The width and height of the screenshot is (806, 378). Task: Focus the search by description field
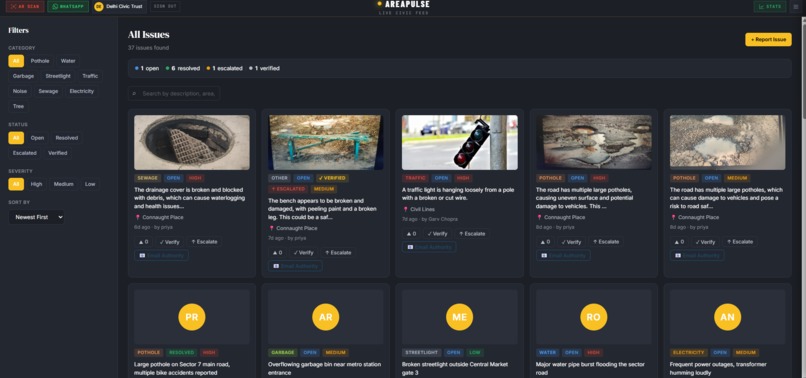click(x=174, y=94)
